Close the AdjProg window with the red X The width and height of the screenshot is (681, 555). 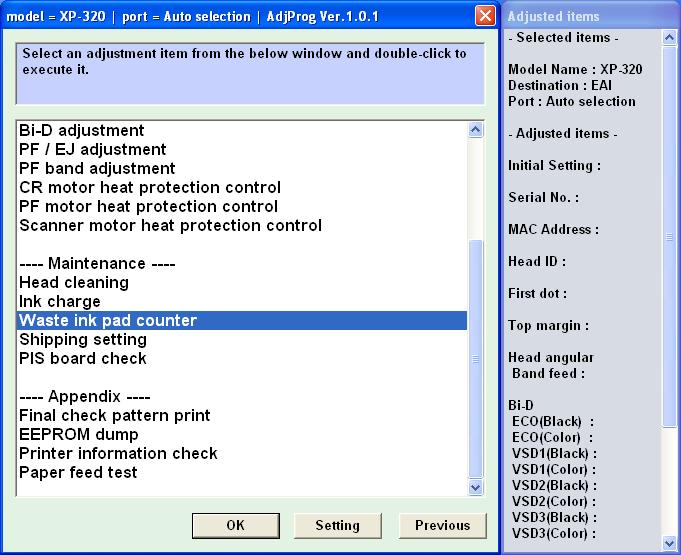(485, 16)
